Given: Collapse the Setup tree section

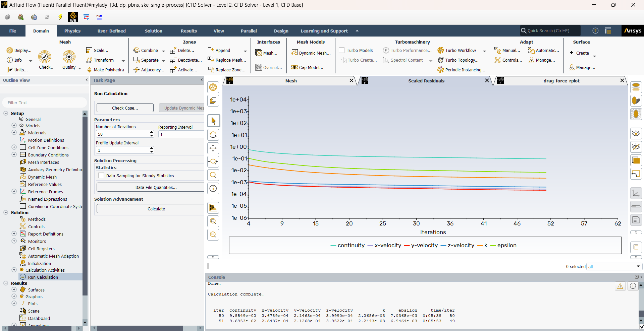Looking at the screenshot, I should point(6,113).
